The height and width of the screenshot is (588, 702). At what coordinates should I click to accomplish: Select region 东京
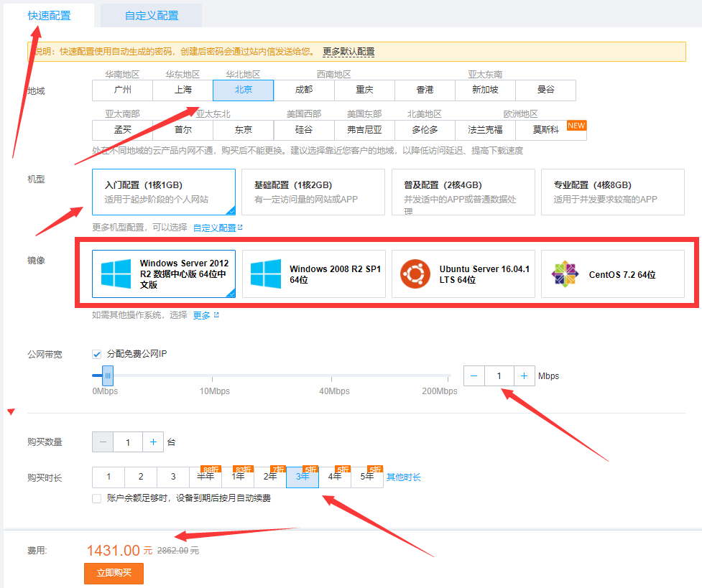click(243, 130)
